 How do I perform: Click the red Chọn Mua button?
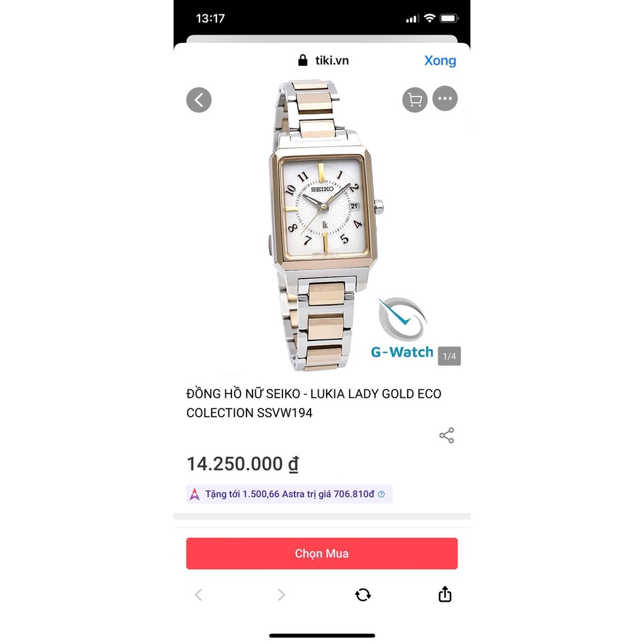322,553
